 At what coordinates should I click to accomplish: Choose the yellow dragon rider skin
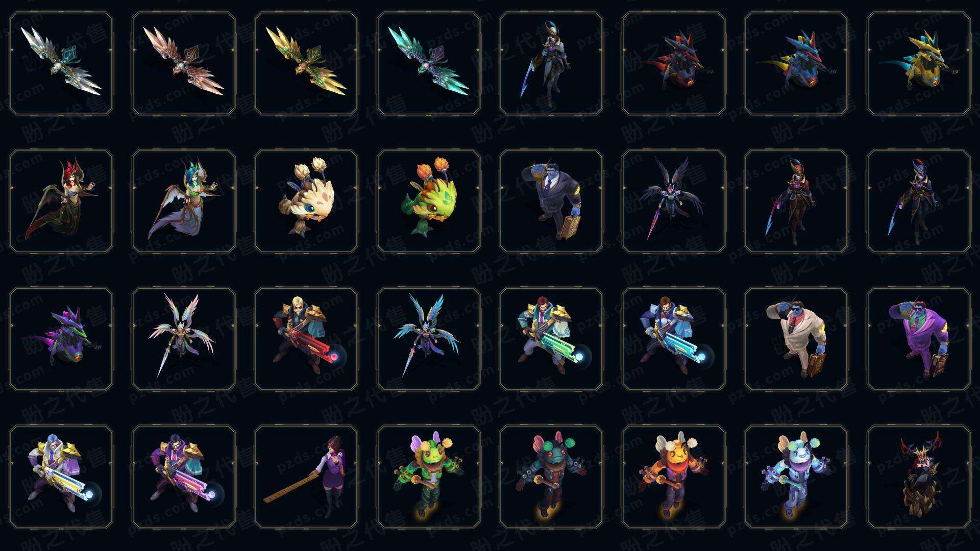click(x=919, y=64)
